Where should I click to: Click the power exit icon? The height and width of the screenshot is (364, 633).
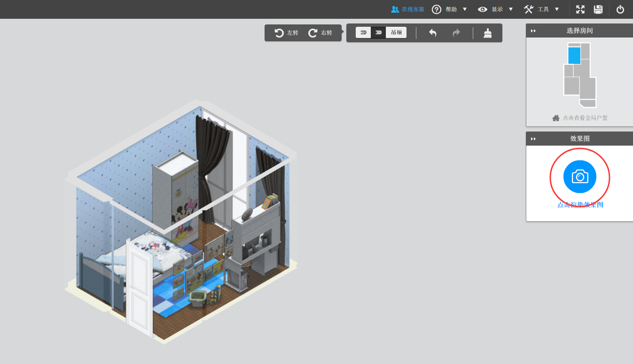[620, 9]
